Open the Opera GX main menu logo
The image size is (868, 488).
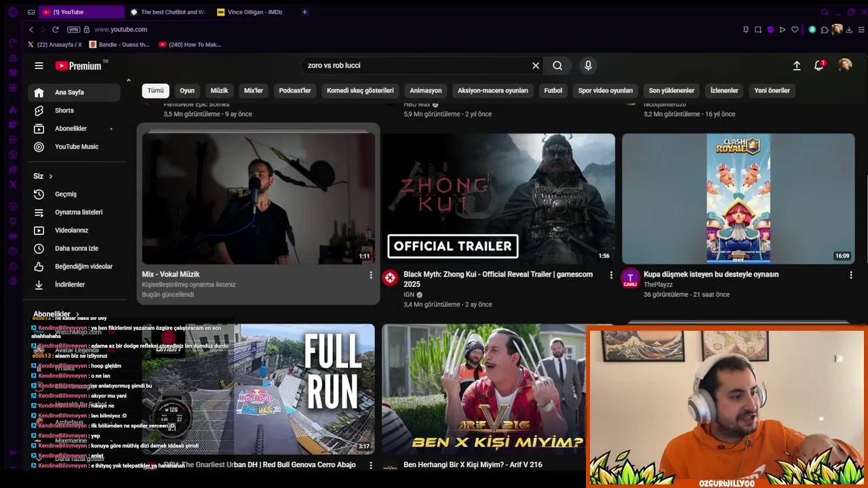pos(13,12)
